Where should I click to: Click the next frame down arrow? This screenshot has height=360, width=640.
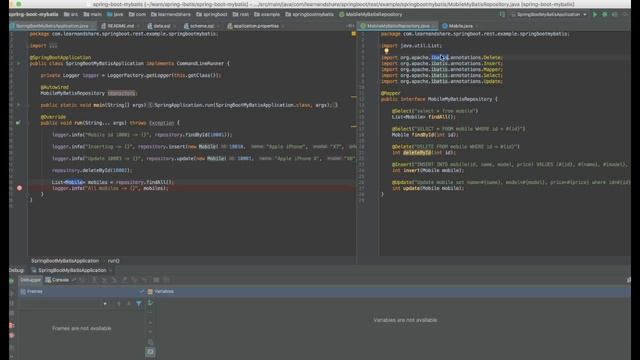click(129, 304)
